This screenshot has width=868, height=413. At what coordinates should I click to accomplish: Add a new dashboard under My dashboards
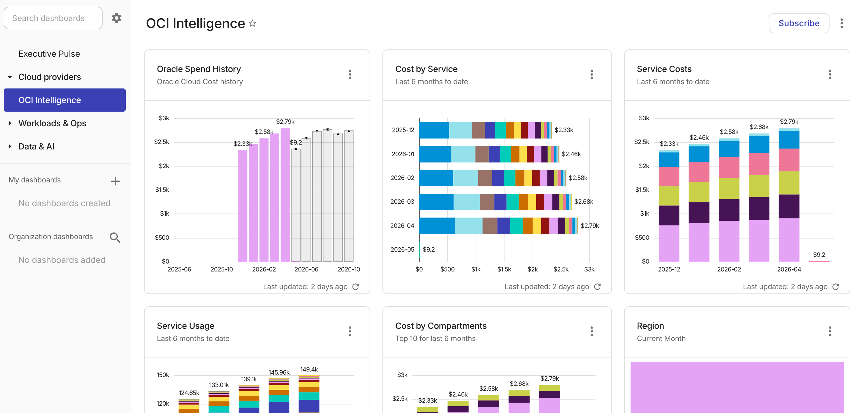pos(115,181)
